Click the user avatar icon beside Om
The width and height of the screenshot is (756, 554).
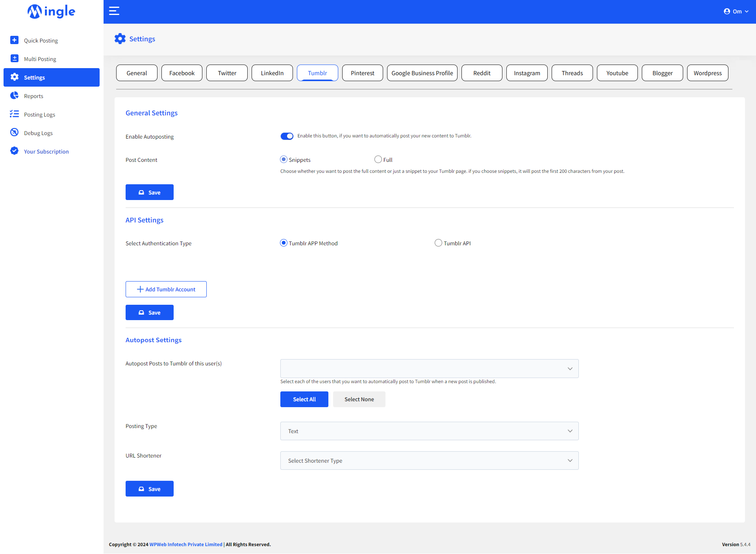tap(727, 11)
